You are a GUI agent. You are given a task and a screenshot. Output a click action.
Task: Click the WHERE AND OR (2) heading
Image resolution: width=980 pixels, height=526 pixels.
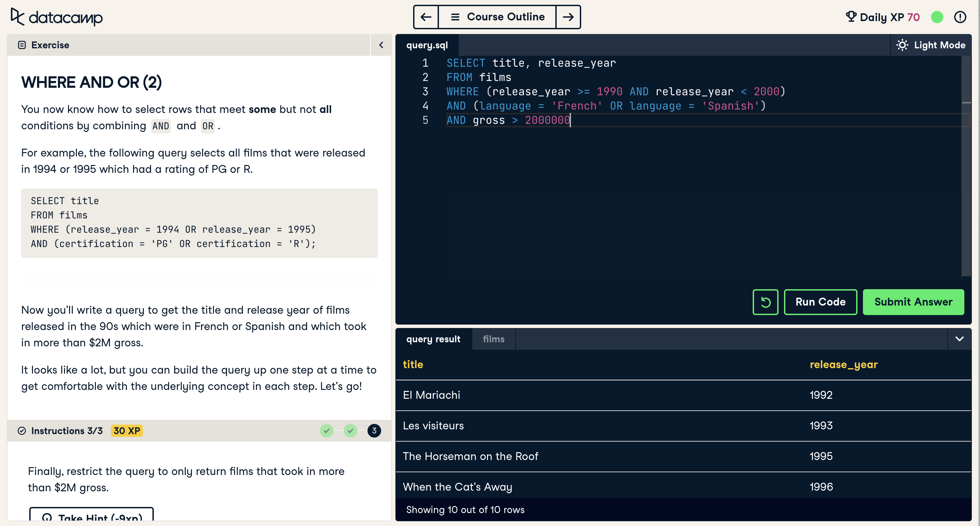tap(92, 82)
